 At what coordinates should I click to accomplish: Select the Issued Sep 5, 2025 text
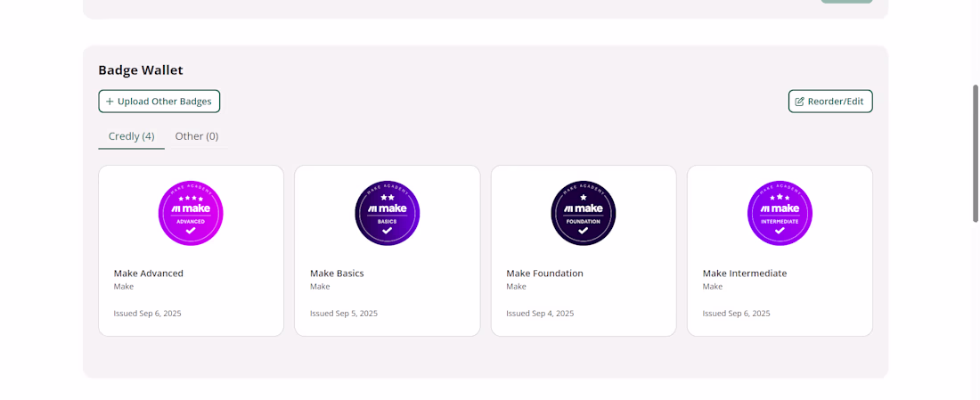coord(344,314)
